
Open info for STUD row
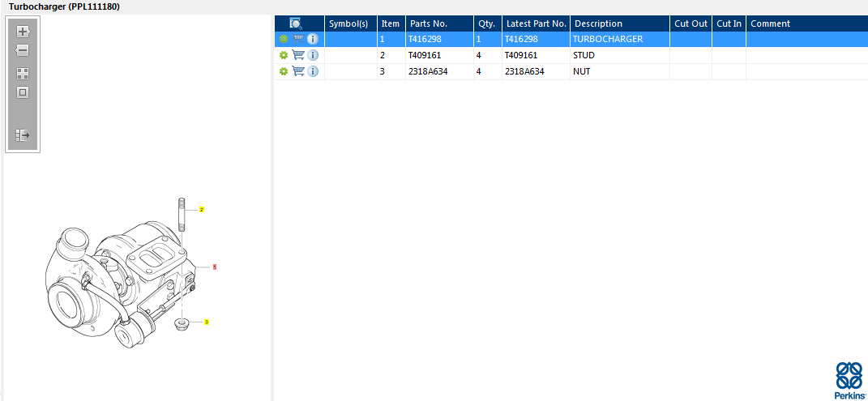pyautogui.click(x=313, y=55)
